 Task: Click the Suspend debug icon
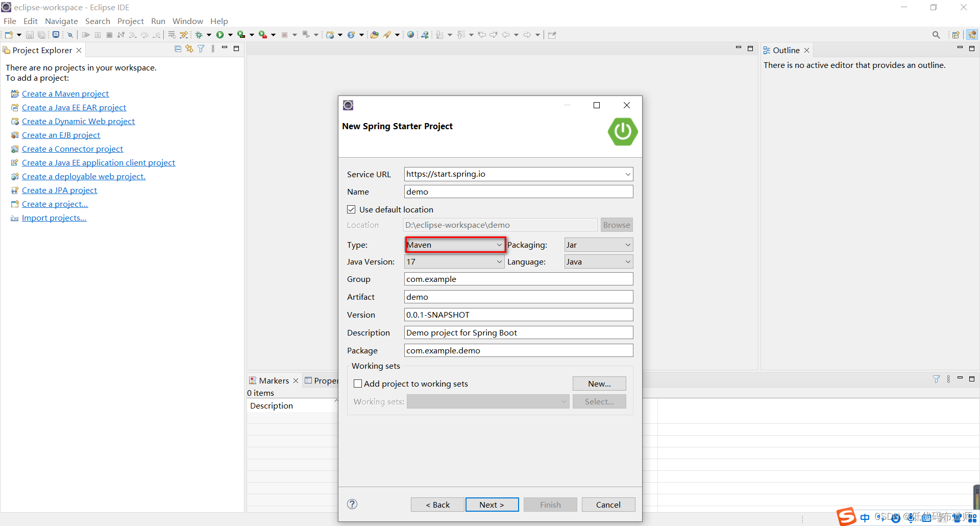tap(97, 35)
